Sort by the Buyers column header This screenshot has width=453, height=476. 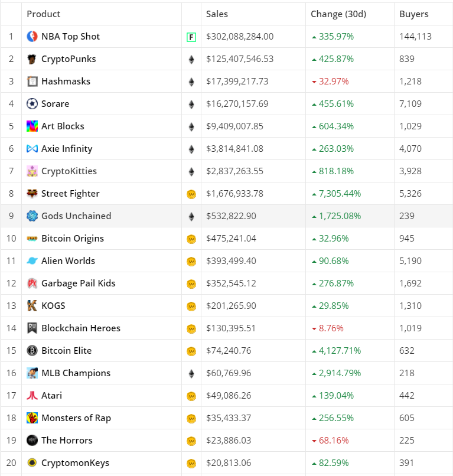(x=414, y=14)
